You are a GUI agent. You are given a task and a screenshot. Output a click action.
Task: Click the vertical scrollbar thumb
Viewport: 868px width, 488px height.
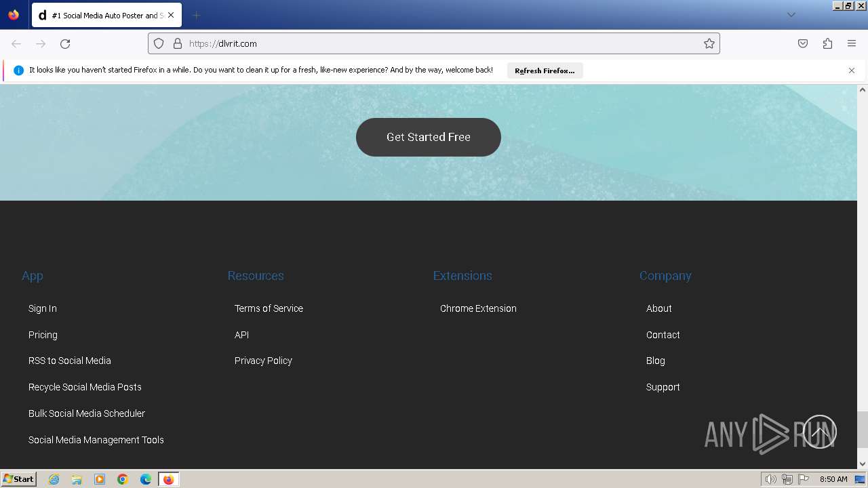[x=863, y=430]
